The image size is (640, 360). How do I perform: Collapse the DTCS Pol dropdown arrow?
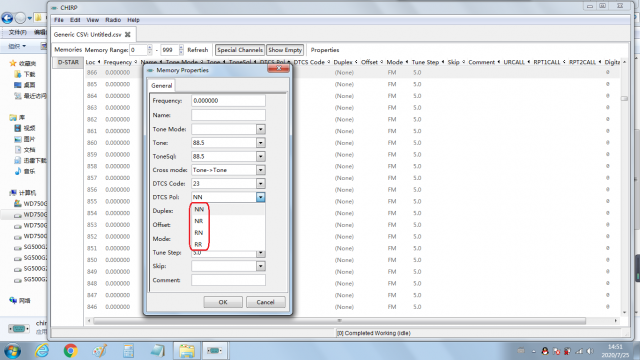point(260,197)
